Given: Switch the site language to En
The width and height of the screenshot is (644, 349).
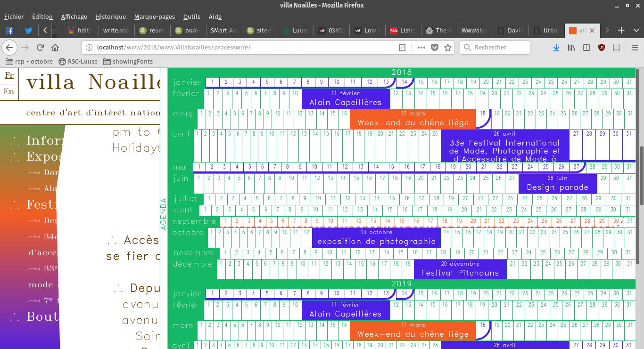Looking at the screenshot, I should pyautogui.click(x=9, y=92).
